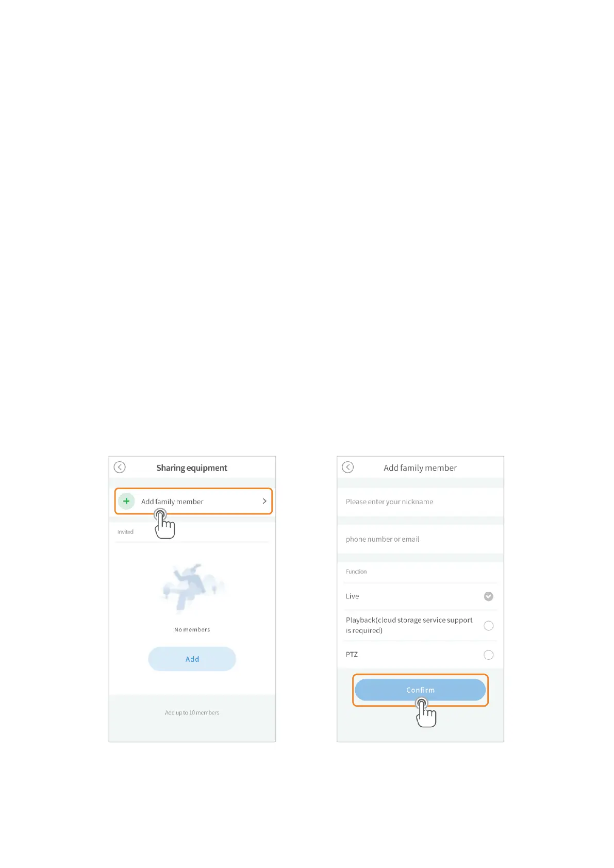Image resolution: width=614 pixels, height=868 pixels.
Task: Click the Add family member page title
Action: coord(420,468)
